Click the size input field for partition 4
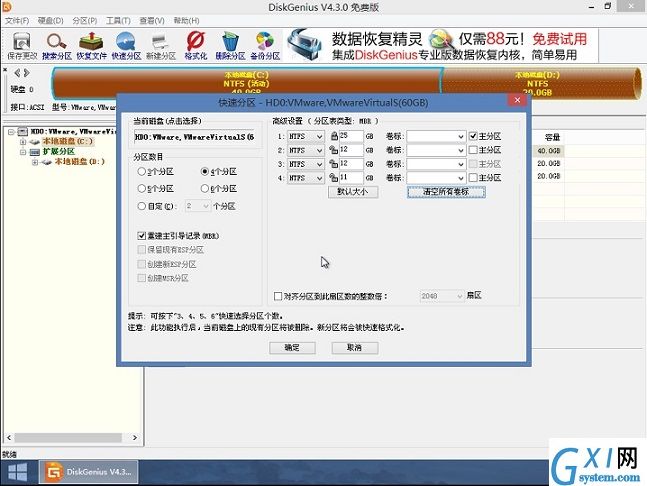647x486 pixels. 351,178
